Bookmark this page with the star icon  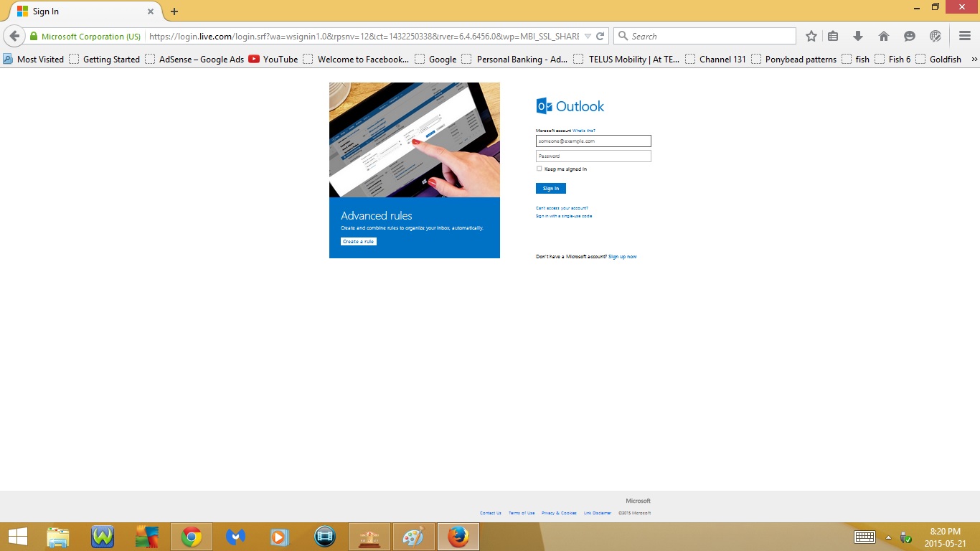tap(811, 36)
